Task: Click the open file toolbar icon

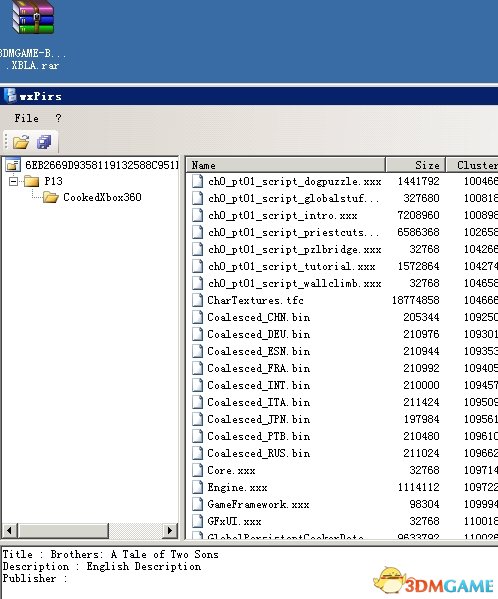Action: point(21,142)
